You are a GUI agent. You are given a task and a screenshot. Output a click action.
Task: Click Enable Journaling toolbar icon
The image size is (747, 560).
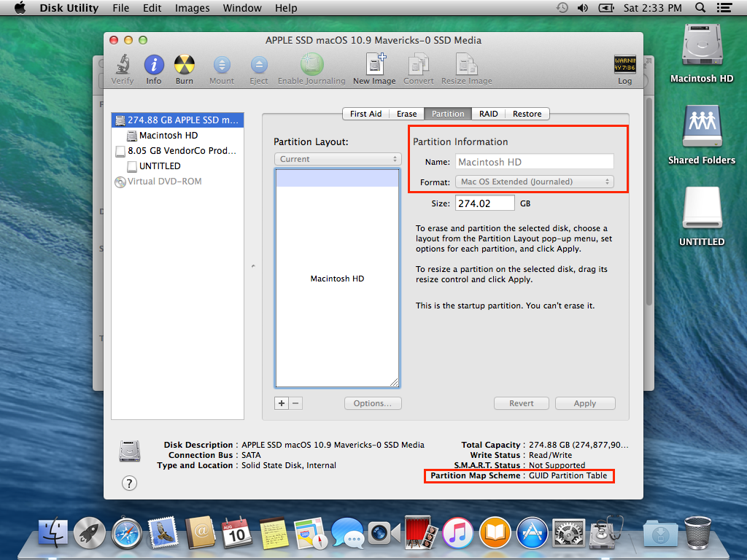coord(311,64)
